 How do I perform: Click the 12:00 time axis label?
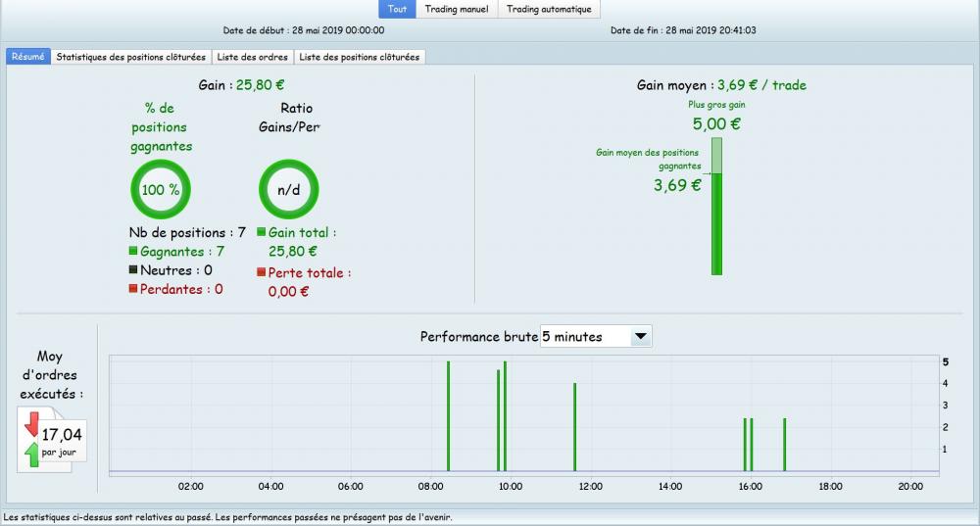tap(590, 486)
